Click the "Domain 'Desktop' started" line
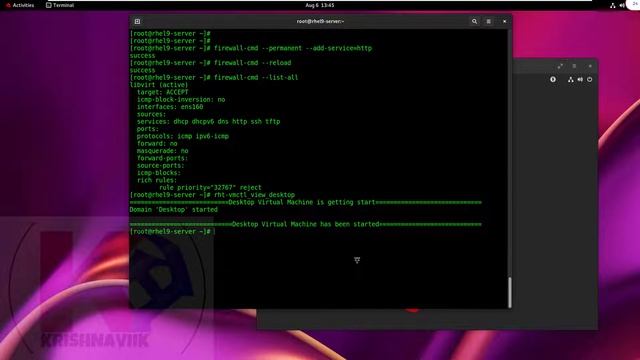The height and width of the screenshot is (360, 640). 173,210
